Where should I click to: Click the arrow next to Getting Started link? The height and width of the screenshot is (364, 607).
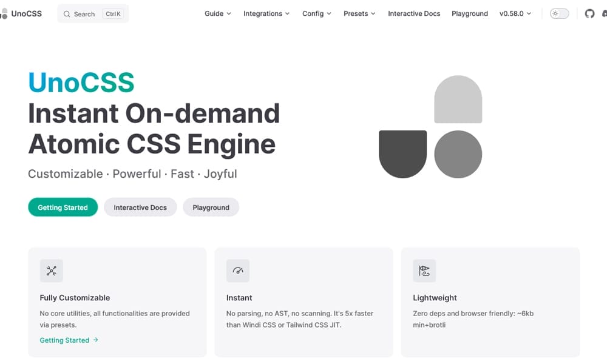pos(96,340)
